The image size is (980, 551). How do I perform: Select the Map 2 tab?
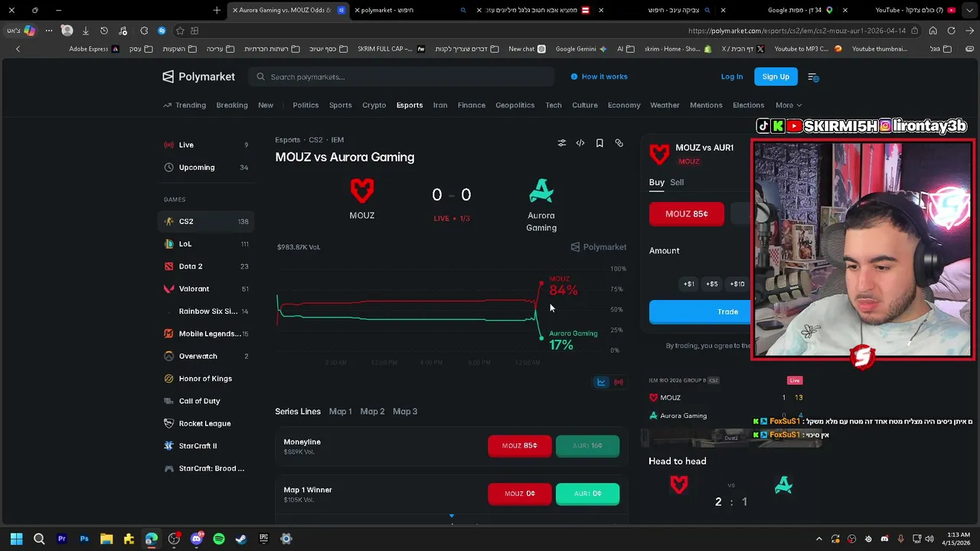(x=372, y=412)
